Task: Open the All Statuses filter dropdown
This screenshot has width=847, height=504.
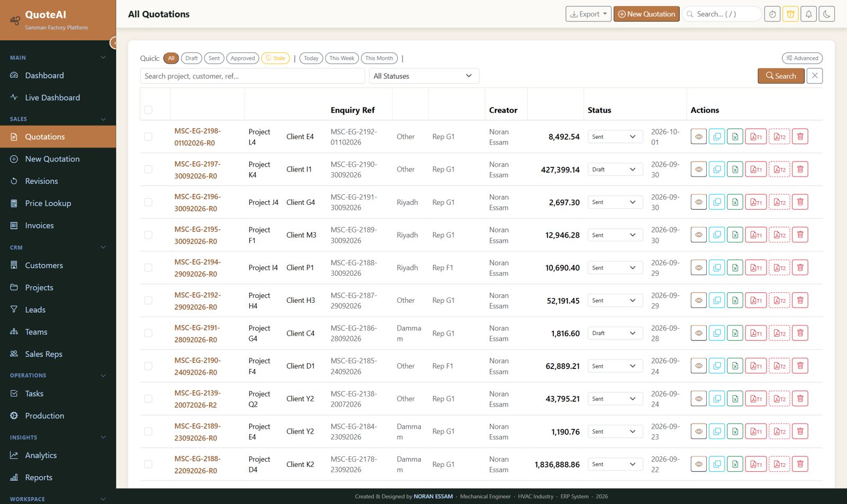Action: point(424,76)
